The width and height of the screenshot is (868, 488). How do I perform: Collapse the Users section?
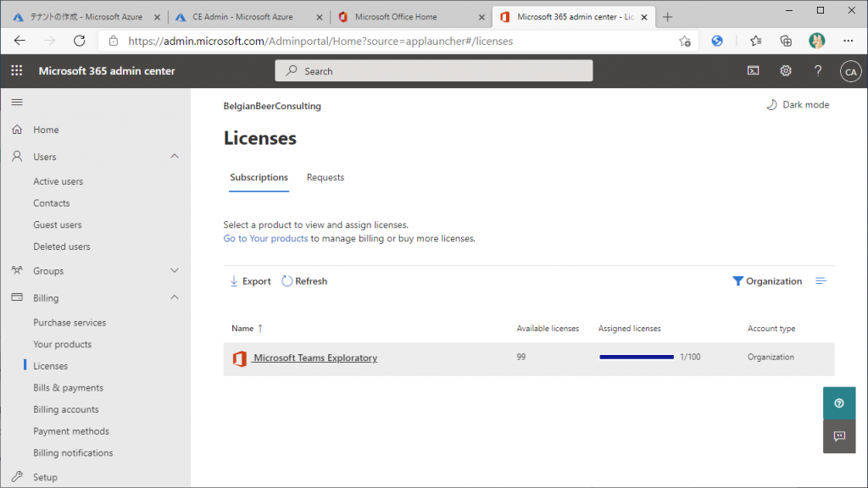tap(175, 157)
